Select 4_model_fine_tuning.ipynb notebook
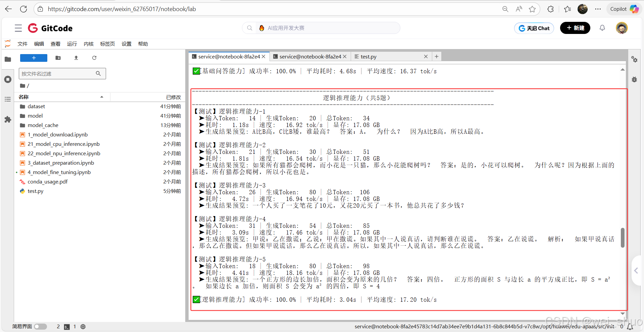Image resolution: width=644 pixels, height=332 pixels. [x=100, y=172]
